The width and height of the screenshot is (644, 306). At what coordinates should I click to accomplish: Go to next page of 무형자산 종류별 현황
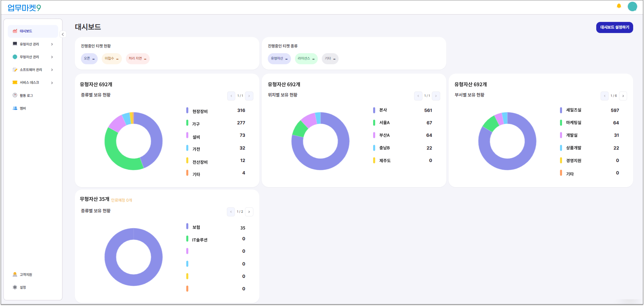coord(249,212)
